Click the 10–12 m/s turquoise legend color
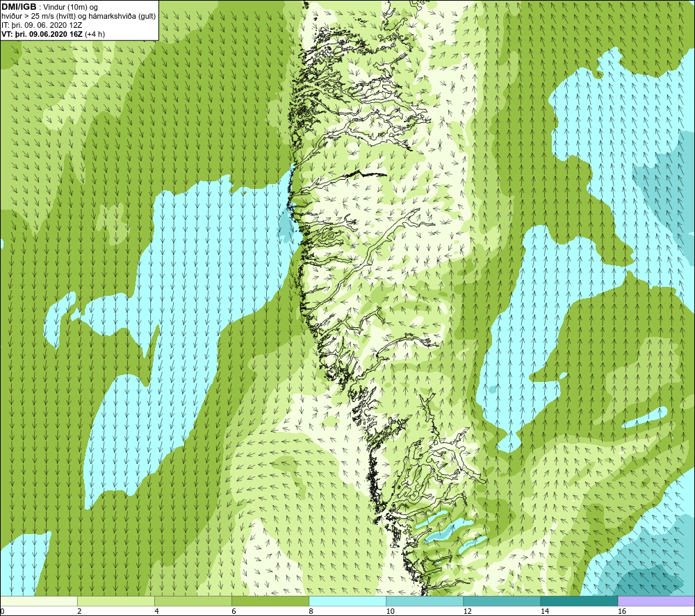This screenshot has width=695, height=616. point(425,601)
